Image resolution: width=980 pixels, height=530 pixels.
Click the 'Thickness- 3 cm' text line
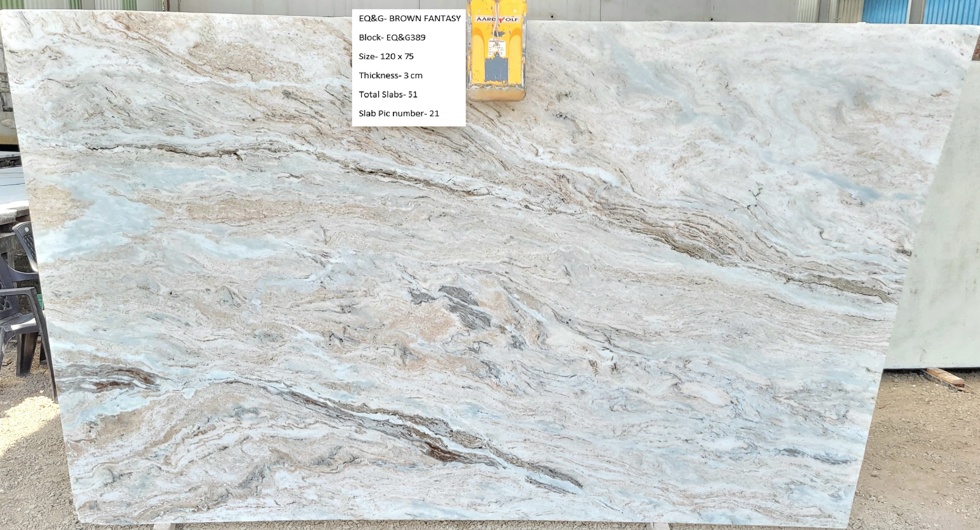(390, 75)
